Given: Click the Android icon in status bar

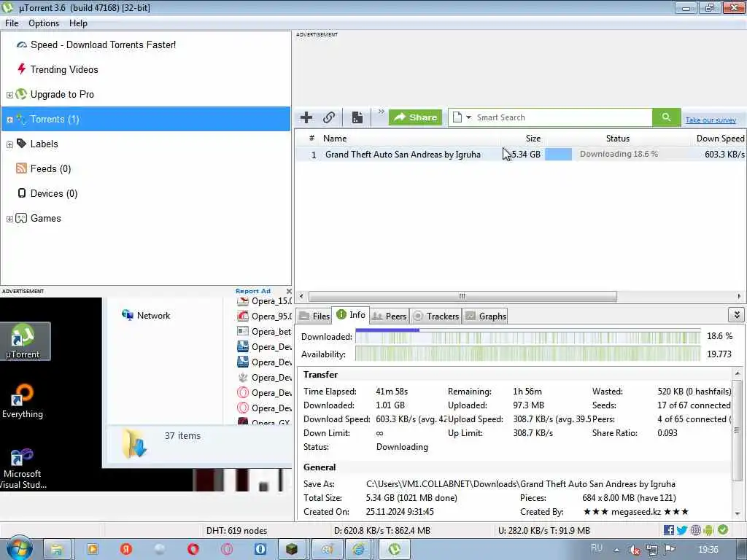Looking at the screenshot, I should (x=708, y=530).
